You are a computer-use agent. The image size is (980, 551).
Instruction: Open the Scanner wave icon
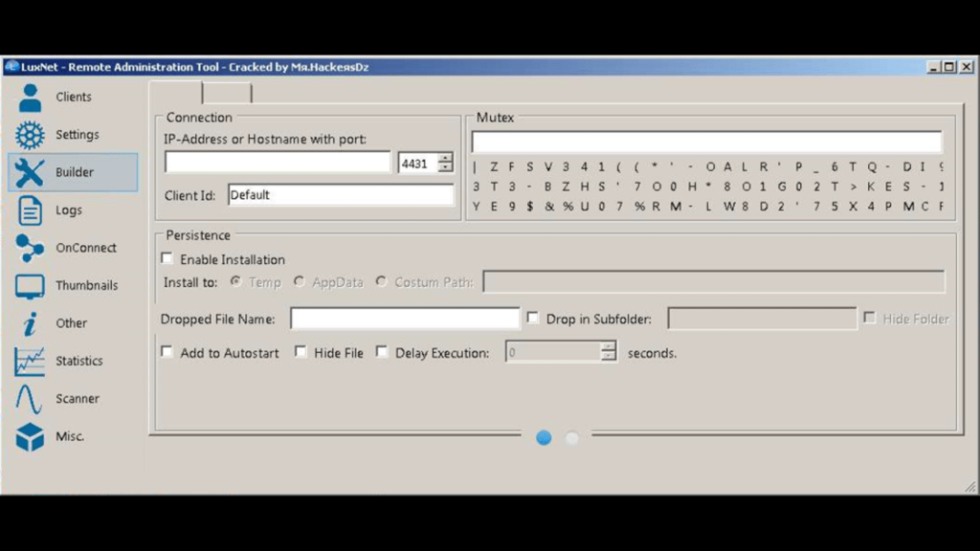point(30,399)
